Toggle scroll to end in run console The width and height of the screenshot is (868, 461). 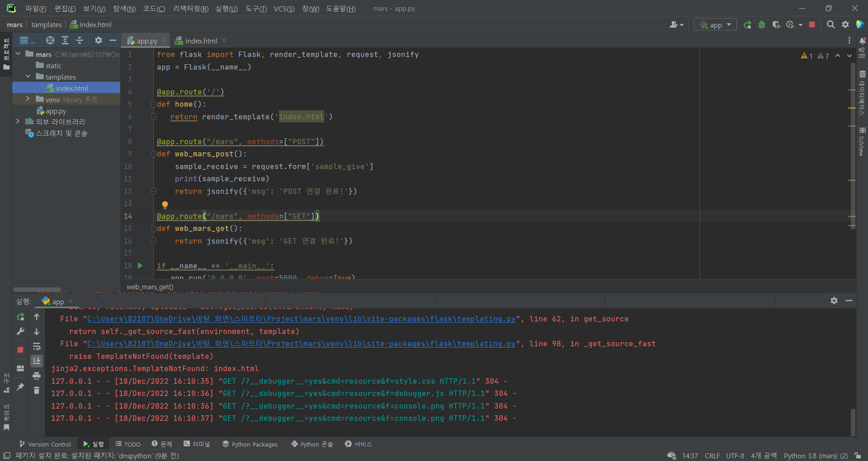click(37, 361)
